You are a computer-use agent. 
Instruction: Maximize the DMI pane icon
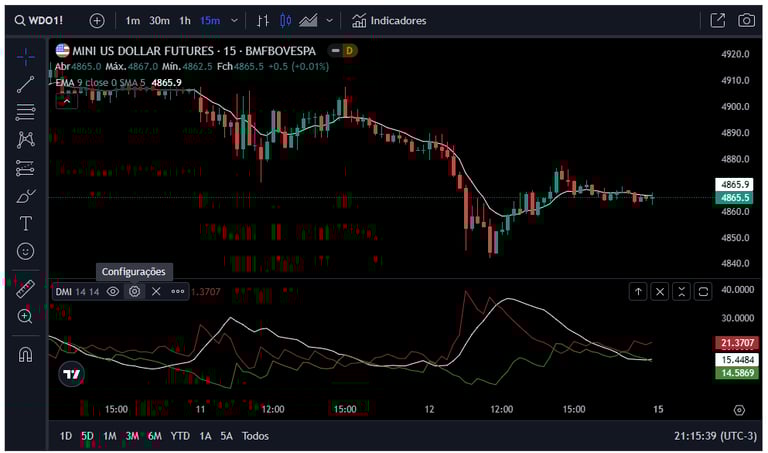coord(703,292)
